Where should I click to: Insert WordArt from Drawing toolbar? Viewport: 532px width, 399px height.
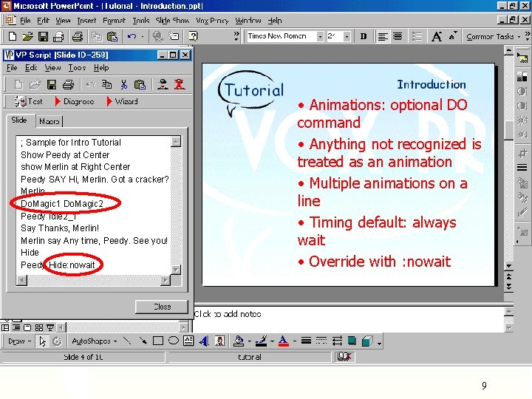coord(204,341)
